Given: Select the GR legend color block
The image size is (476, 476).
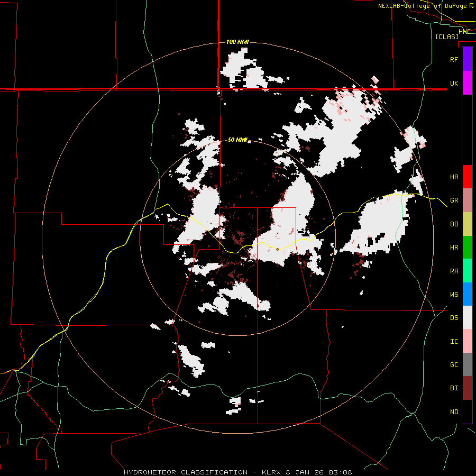Looking at the screenshot, I should (467, 200).
